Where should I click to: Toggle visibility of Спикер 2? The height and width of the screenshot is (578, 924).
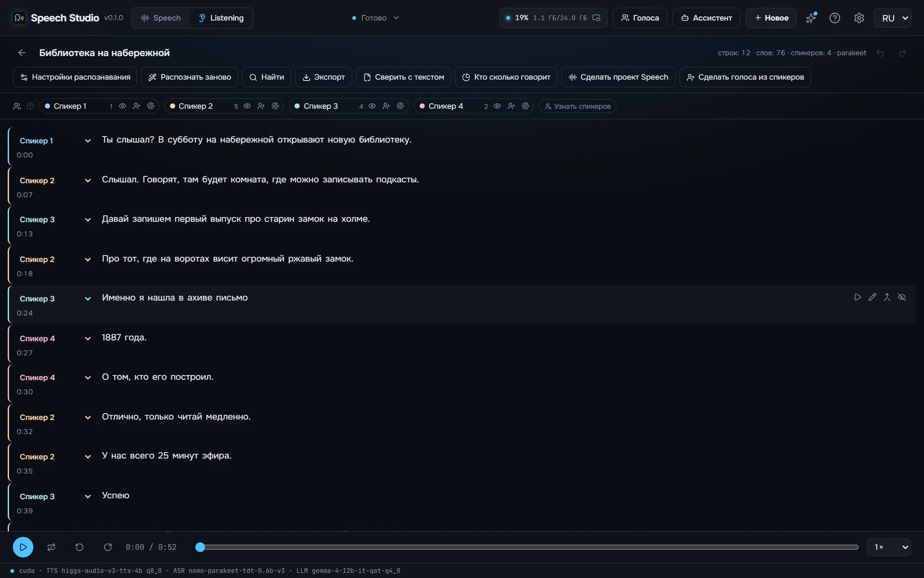(x=247, y=106)
